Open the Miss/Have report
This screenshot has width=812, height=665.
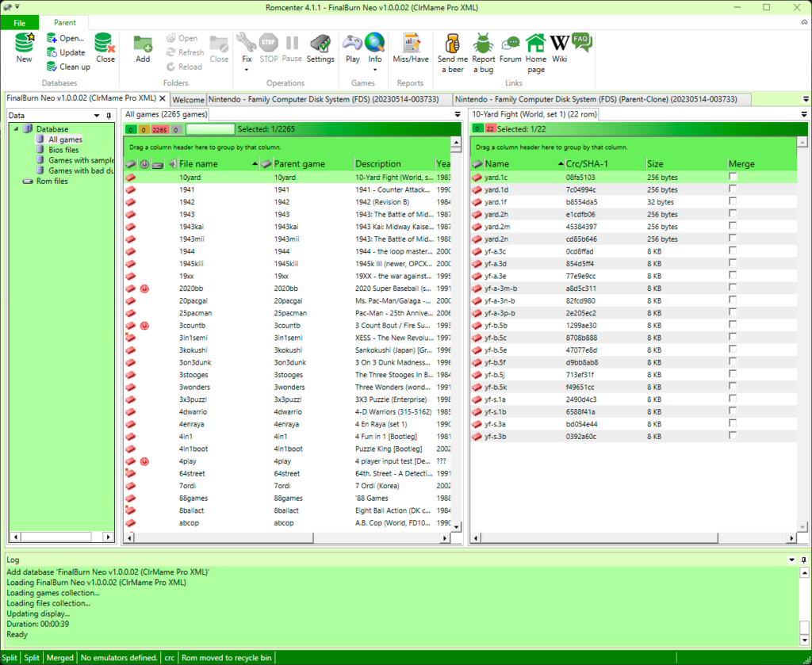click(411, 48)
